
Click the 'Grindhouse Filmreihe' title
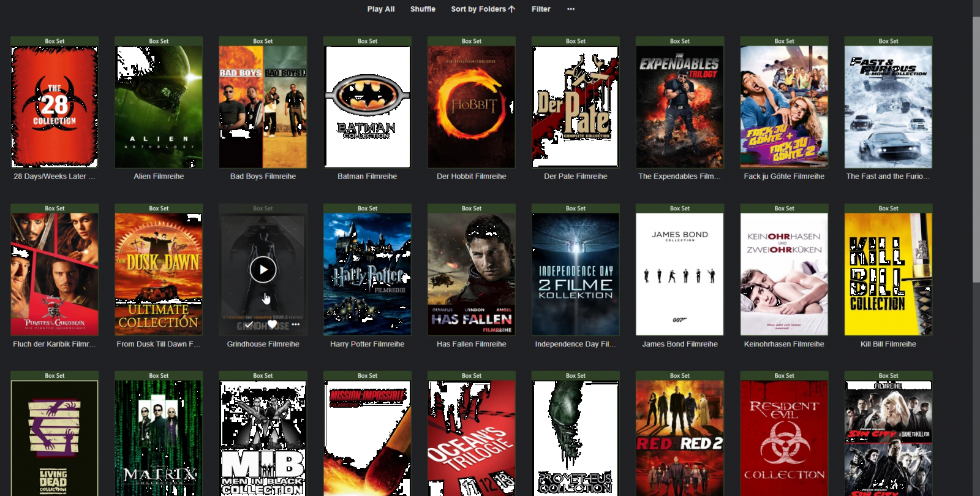pos(263,345)
